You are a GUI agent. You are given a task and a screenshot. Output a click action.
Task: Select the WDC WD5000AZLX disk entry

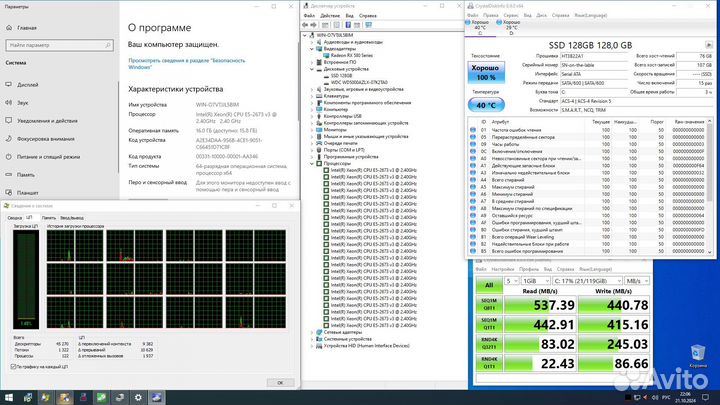click(359, 83)
